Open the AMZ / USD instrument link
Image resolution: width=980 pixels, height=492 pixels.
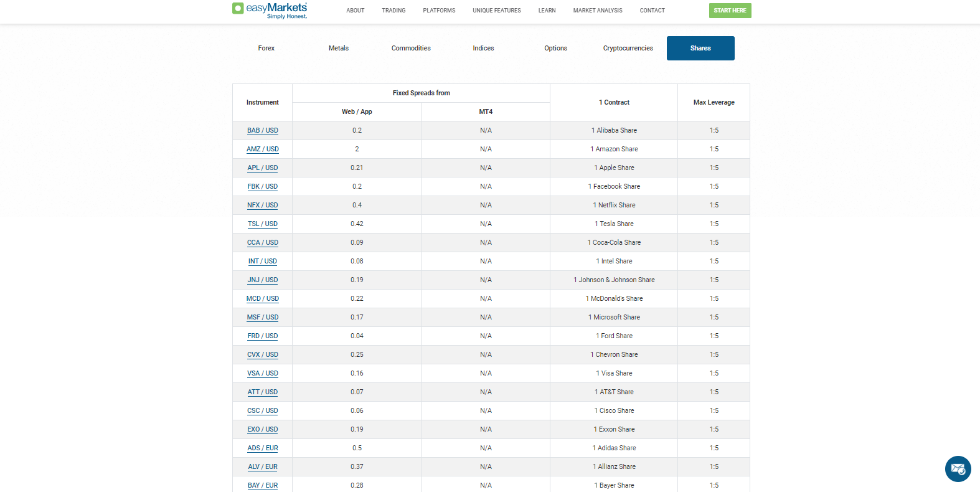coord(263,149)
